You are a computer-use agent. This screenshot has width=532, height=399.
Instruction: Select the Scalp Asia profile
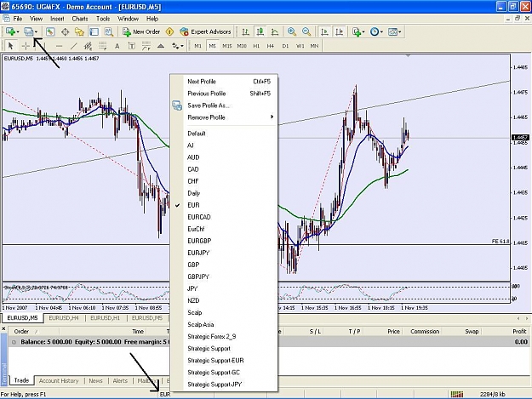[224, 324]
